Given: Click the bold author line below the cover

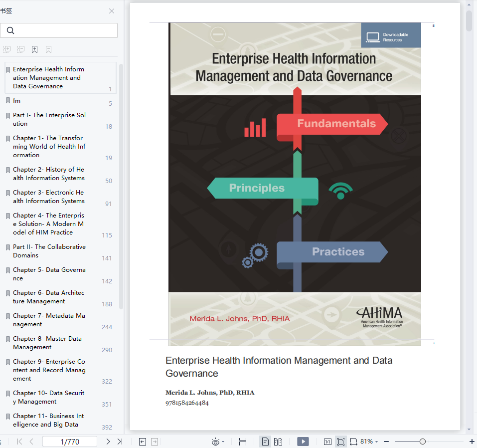Looking at the screenshot, I should (x=210, y=393).
